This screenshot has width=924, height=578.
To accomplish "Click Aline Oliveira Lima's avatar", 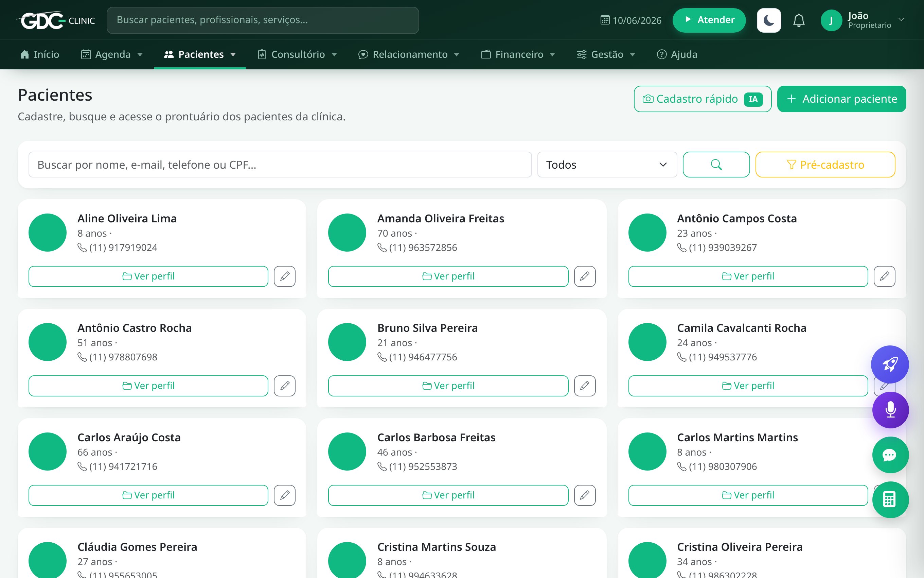I will [x=47, y=233].
